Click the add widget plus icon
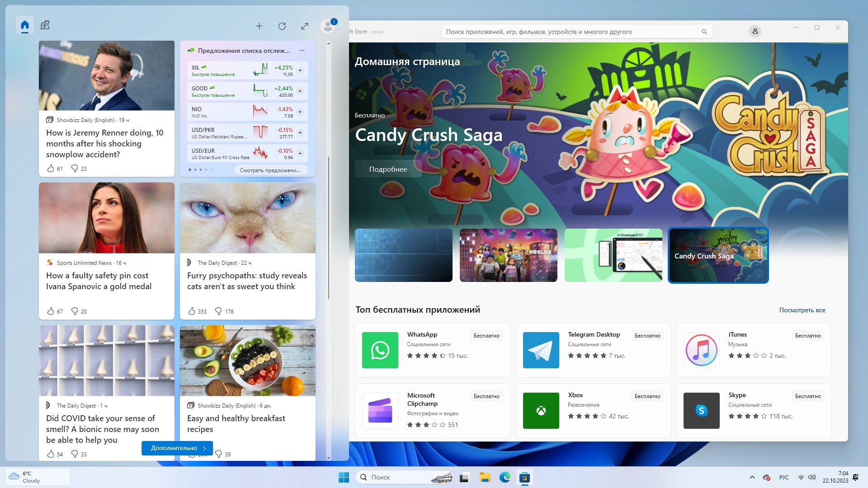The height and width of the screenshot is (488, 868). pyautogui.click(x=259, y=26)
